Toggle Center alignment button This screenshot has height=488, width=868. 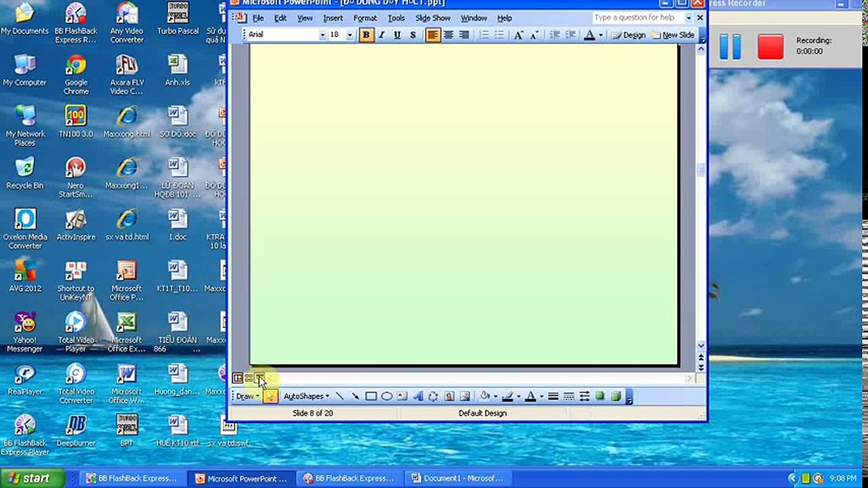[448, 35]
